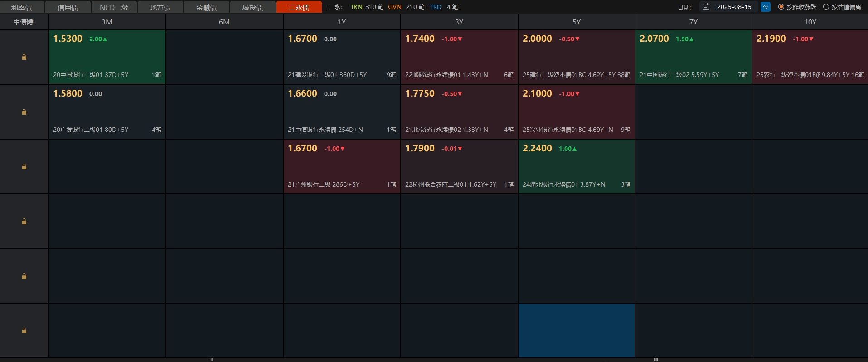The width and height of the screenshot is (868, 362).
Task: Click price 1.6600 in the 1Y column
Action: tap(303, 94)
